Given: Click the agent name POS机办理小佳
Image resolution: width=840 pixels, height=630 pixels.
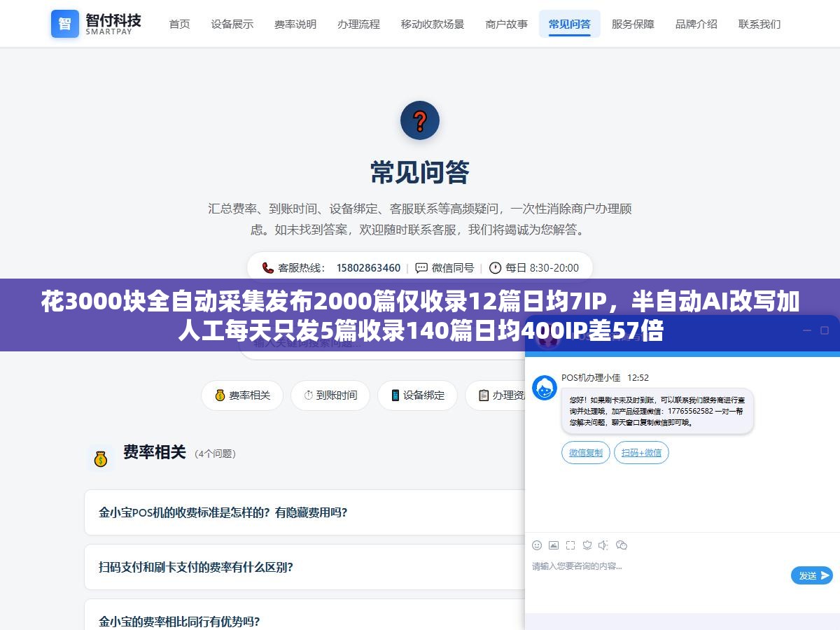Looking at the screenshot, I should (x=591, y=377).
